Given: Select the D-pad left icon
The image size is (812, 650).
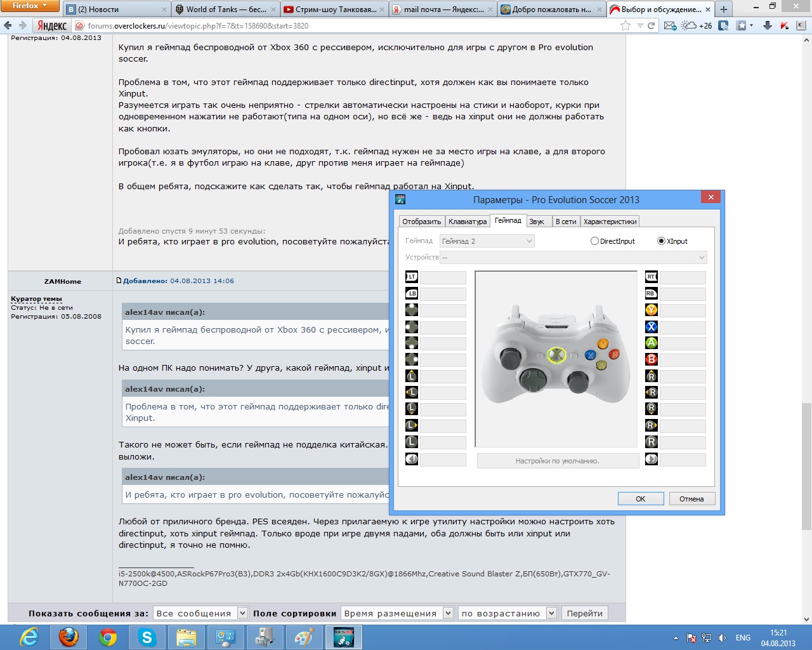Looking at the screenshot, I should [x=412, y=327].
